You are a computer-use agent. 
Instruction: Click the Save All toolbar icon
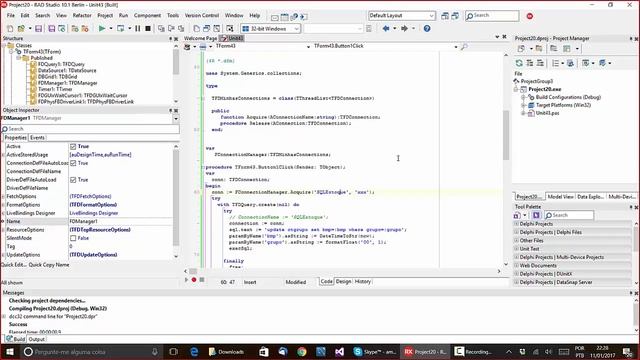[51, 29]
